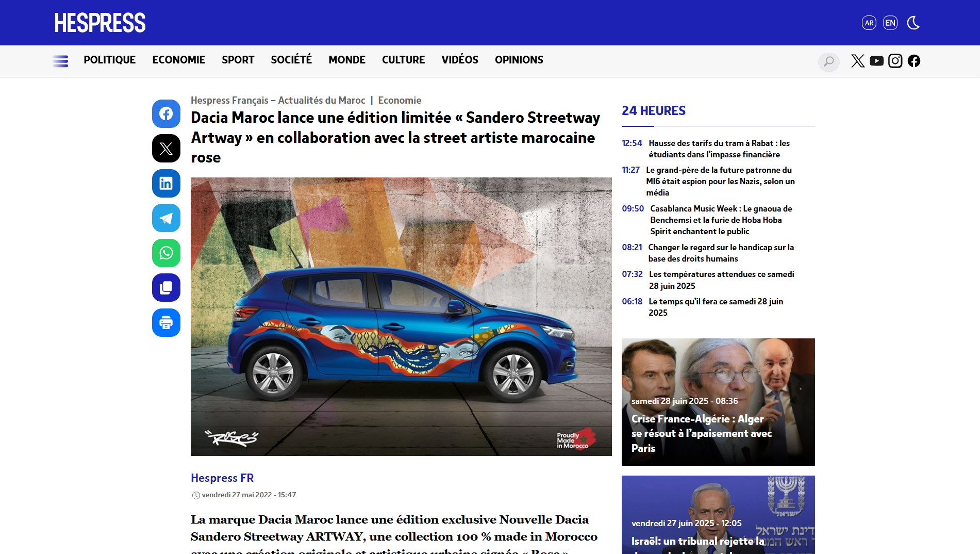The height and width of the screenshot is (554, 980).
Task: Open the 24 HEURES section heading
Action: coord(654,111)
